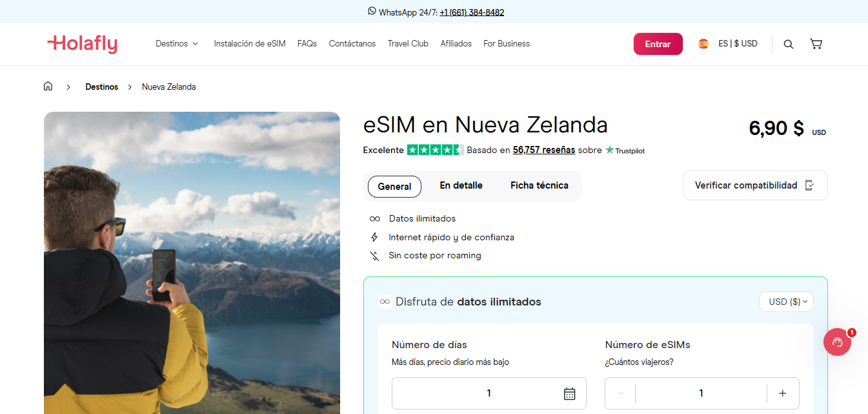The image size is (868, 414).
Task: Click the 'Número de eSIMs' label
Action: pyautogui.click(x=647, y=345)
